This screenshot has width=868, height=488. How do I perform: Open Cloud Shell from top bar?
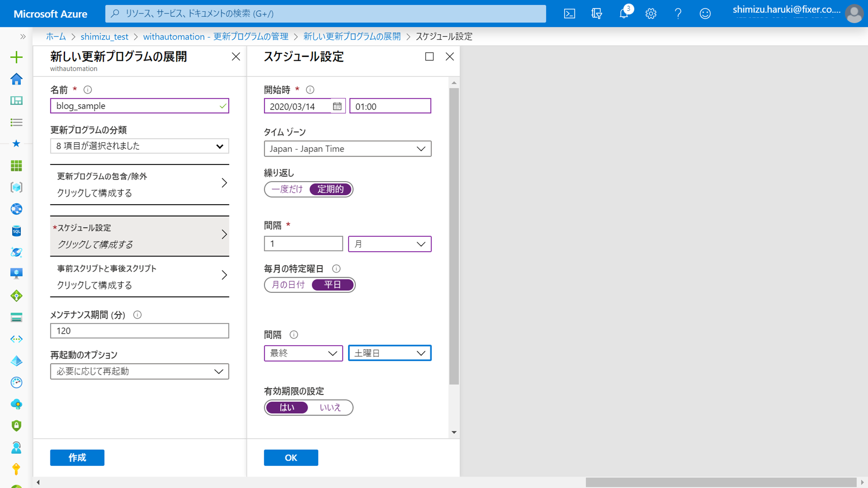(x=569, y=13)
